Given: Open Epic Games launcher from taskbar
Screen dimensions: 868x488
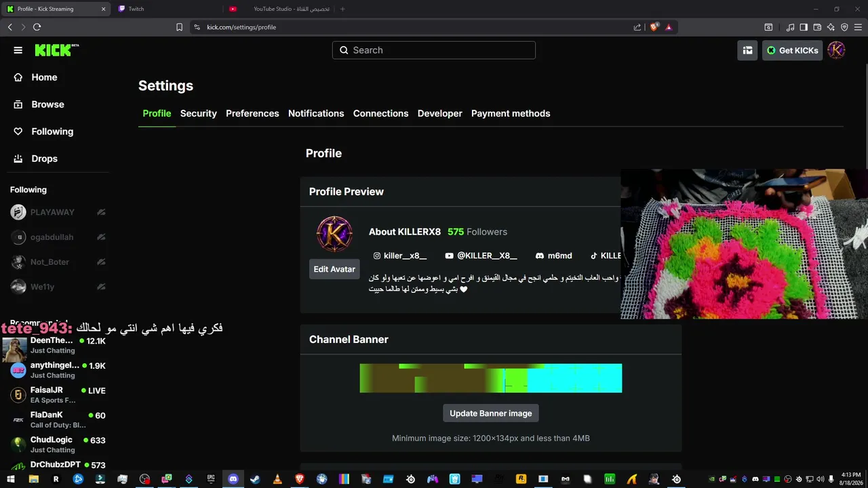Looking at the screenshot, I should [x=211, y=479].
